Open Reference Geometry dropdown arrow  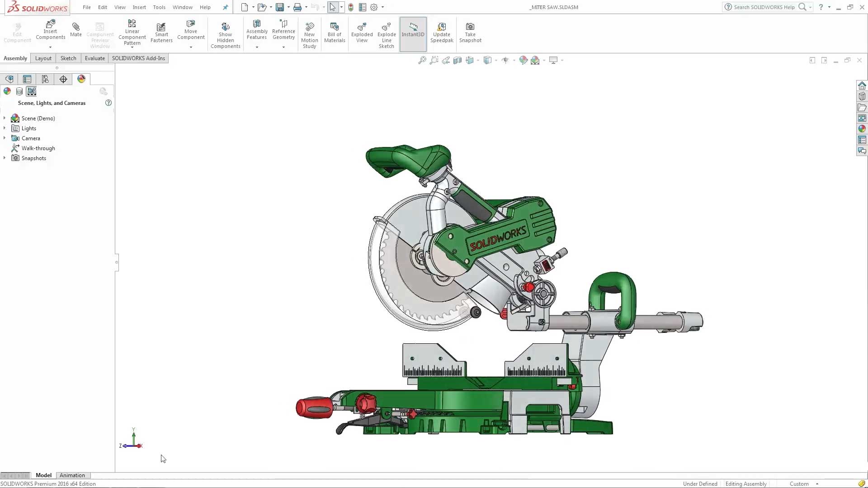pyautogui.click(x=283, y=47)
